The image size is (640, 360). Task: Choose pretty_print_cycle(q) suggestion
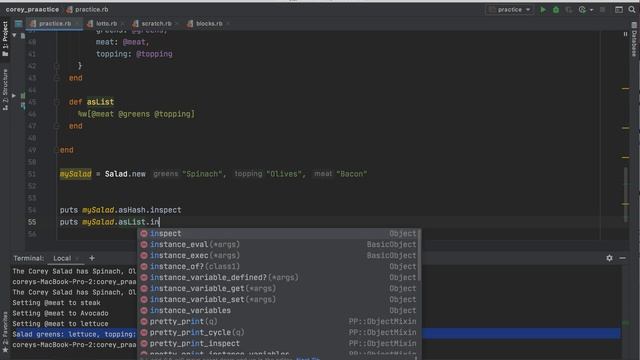coord(279,333)
